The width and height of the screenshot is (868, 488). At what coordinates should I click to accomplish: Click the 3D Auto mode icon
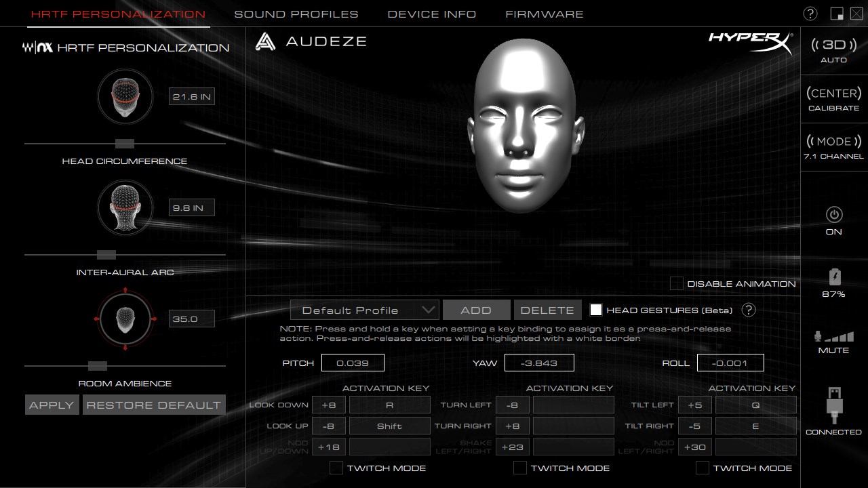(833, 45)
